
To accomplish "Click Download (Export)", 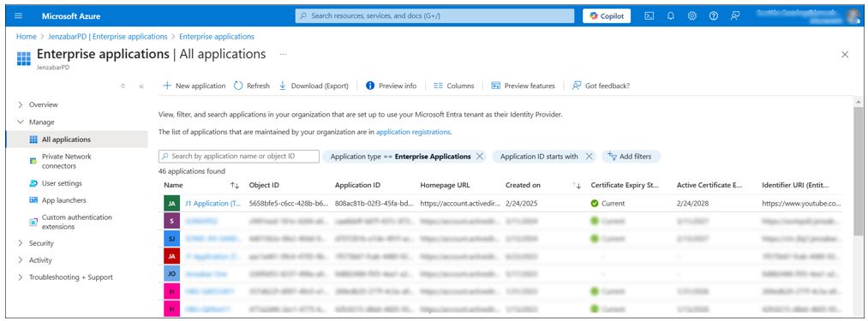I will coord(314,86).
